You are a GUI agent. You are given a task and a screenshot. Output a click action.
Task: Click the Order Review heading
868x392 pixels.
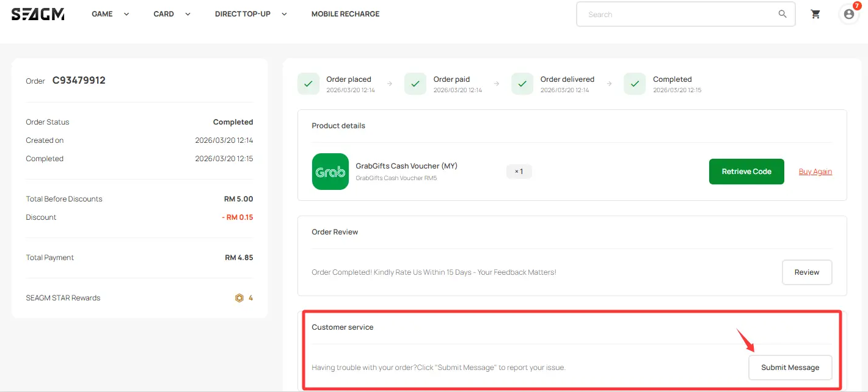pos(335,232)
